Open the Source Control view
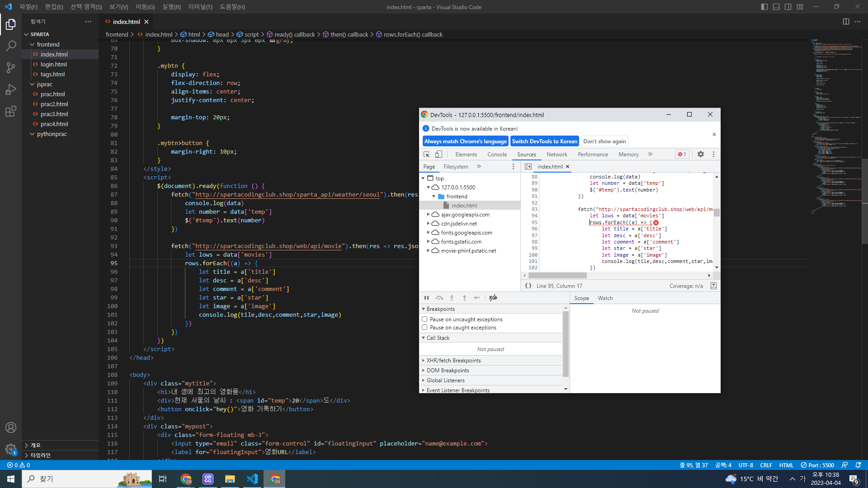 [11, 67]
